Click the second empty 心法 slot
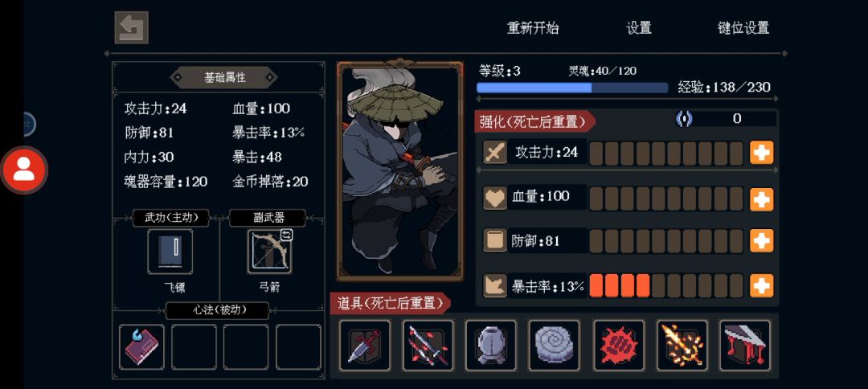This screenshot has height=389, width=868. (246, 347)
